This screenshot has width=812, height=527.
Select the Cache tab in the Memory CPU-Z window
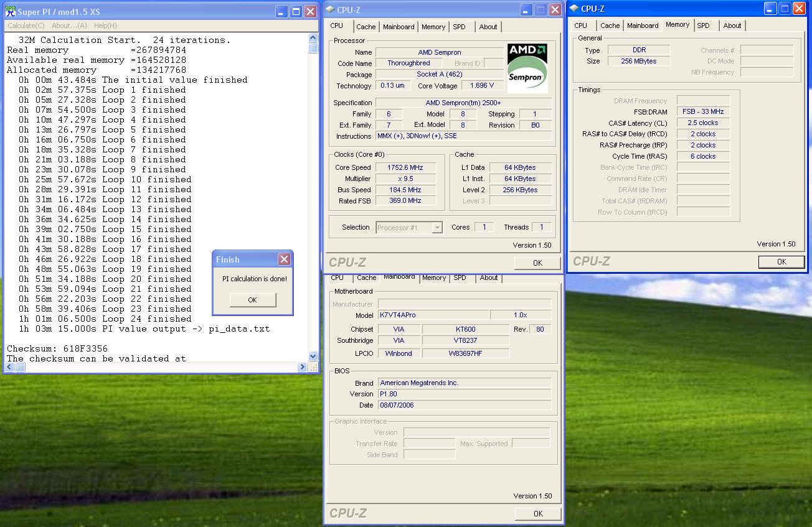[610, 26]
